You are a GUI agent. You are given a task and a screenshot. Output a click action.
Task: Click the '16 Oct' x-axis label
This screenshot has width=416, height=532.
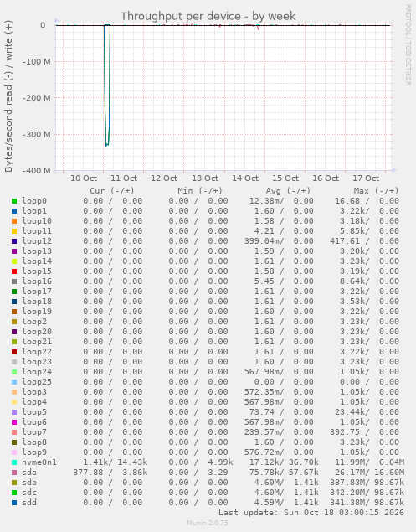(326, 178)
